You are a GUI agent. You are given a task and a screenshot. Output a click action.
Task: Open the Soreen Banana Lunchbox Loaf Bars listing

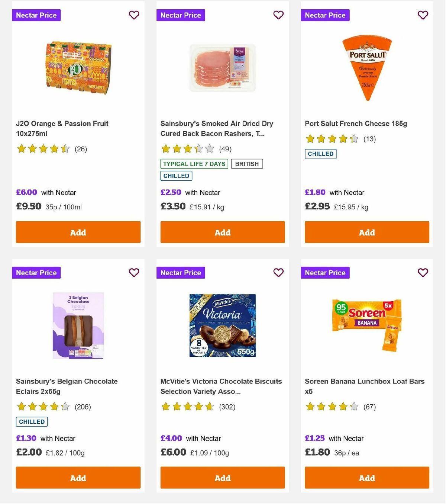(364, 386)
